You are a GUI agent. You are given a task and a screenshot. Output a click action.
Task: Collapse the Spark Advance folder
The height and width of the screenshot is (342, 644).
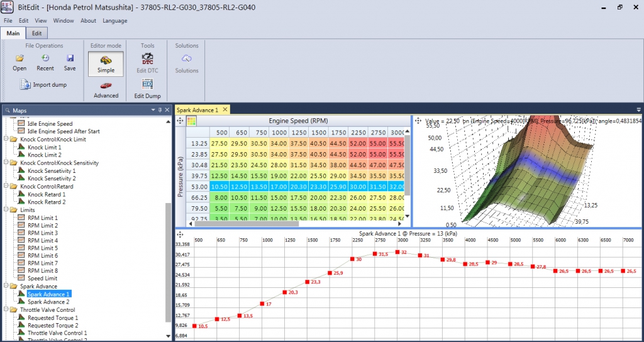[x=6, y=286]
